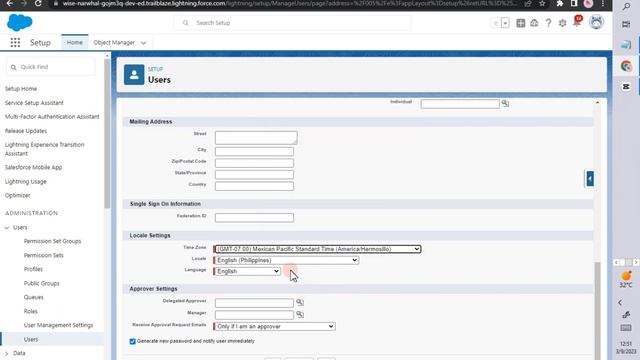This screenshot has height=360, width=640.
Task: Go back in browser history
Action: 10,4
